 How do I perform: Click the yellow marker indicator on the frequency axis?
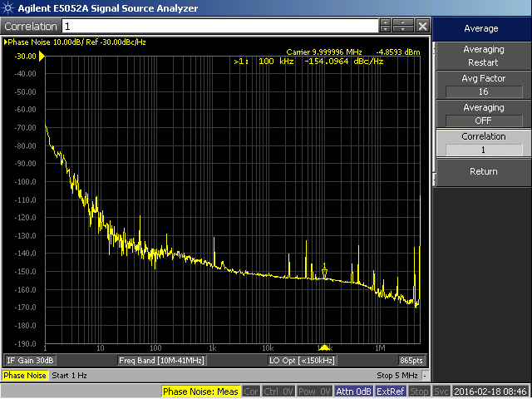coord(325,347)
